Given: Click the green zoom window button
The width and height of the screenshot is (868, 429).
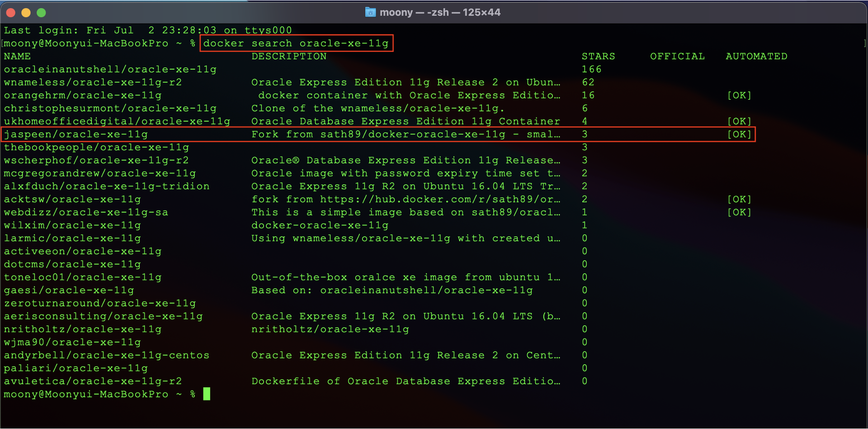Looking at the screenshot, I should click(41, 13).
